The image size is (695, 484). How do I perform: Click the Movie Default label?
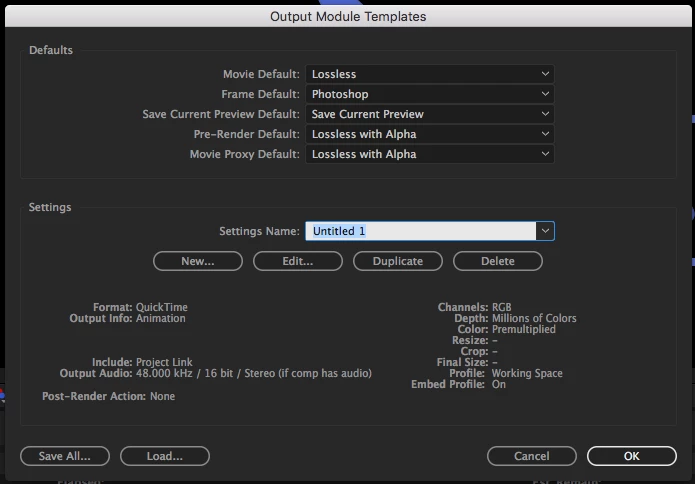point(262,74)
